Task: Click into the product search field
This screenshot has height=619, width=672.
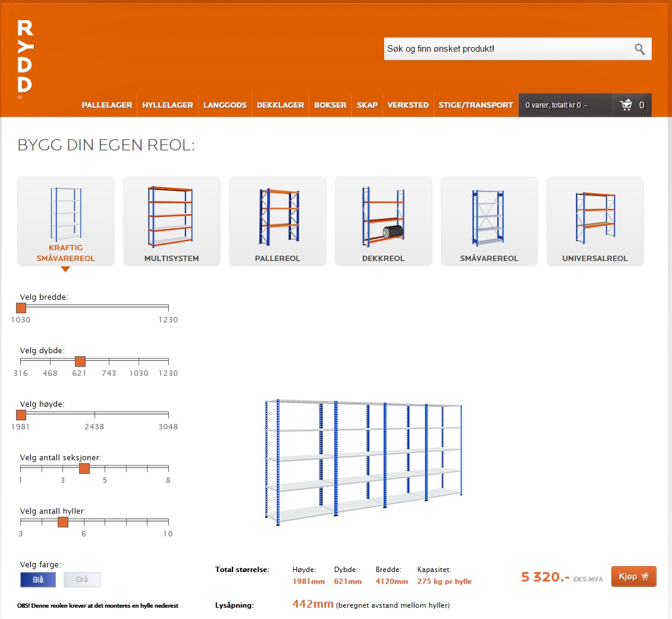Action: coord(505,49)
